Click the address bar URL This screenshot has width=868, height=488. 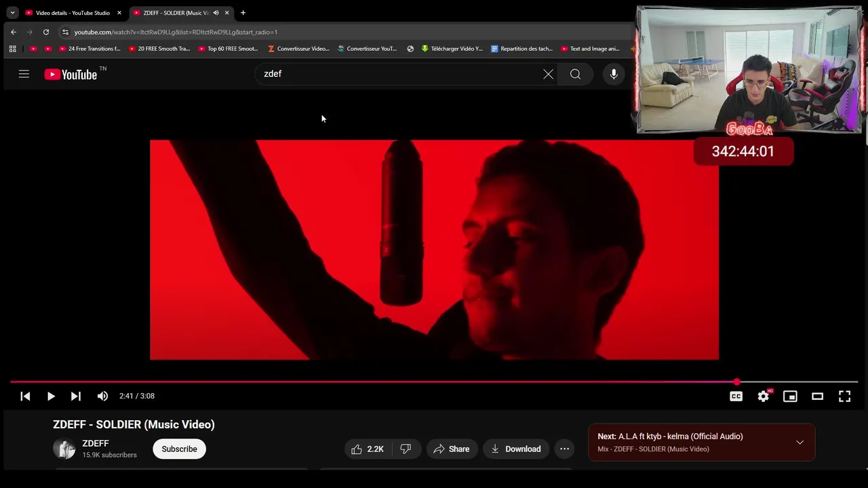click(176, 32)
